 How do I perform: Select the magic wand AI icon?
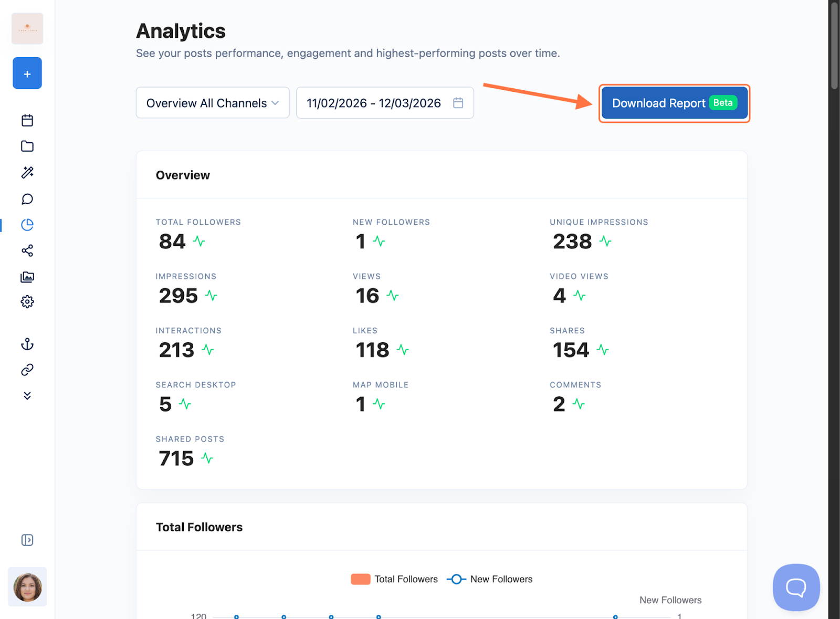pyautogui.click(x=27, y=172)
